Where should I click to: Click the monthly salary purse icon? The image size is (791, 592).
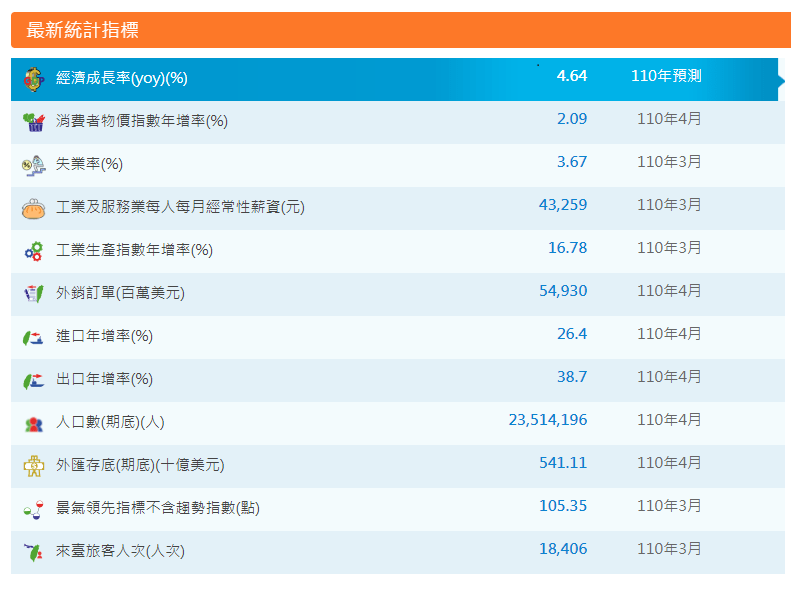(x=34, y=208)
